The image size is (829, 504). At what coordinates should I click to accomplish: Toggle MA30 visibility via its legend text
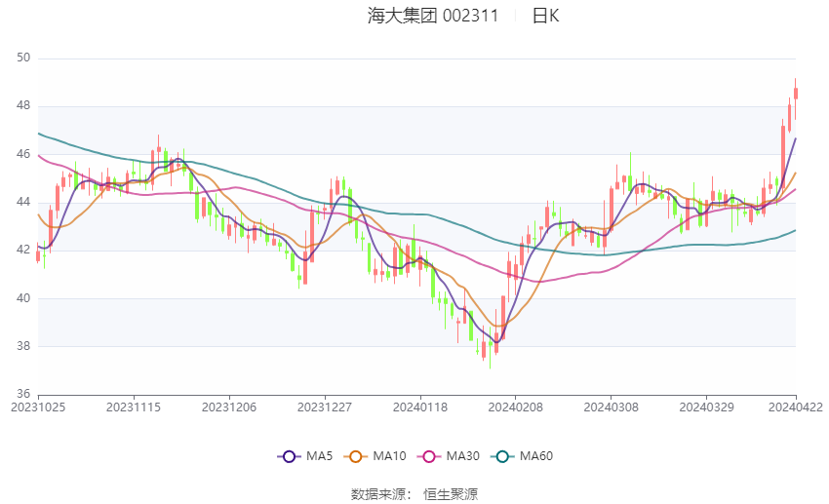click(x=461, y=455)
